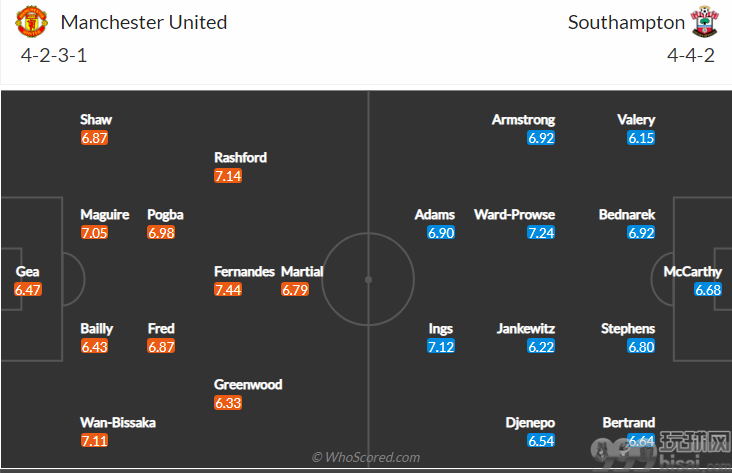Select Ings' 7.12 rating badge
The image size is (732, 473).
point(441,347)
